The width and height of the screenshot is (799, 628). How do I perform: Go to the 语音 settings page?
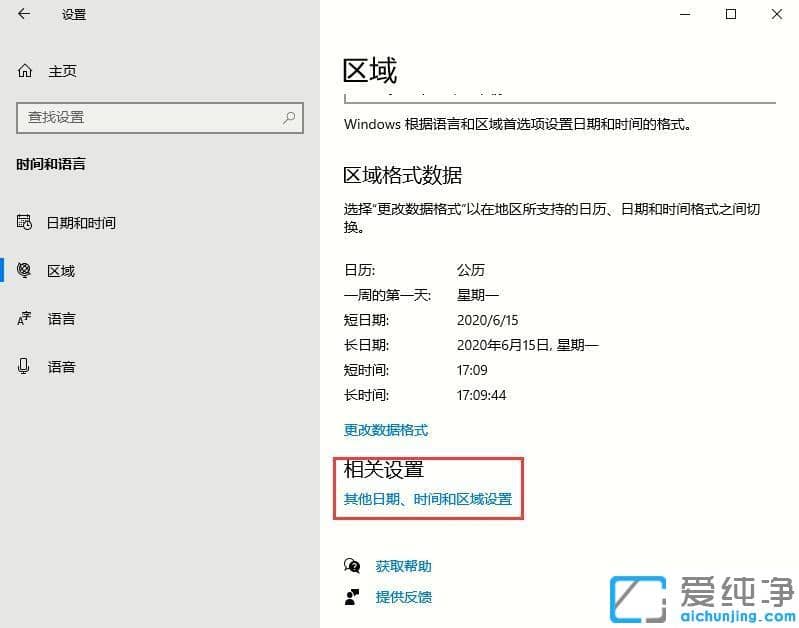click(x=61, y=367)
